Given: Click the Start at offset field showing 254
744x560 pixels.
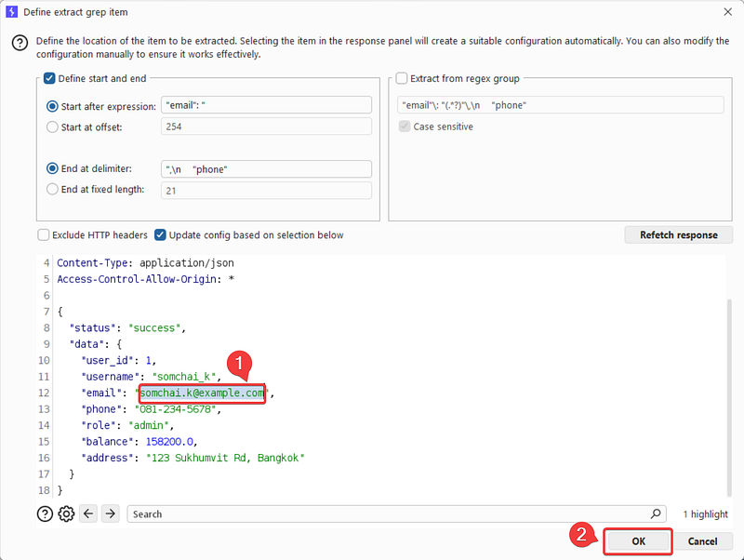Looking at the screenshot, I should 266,127.
